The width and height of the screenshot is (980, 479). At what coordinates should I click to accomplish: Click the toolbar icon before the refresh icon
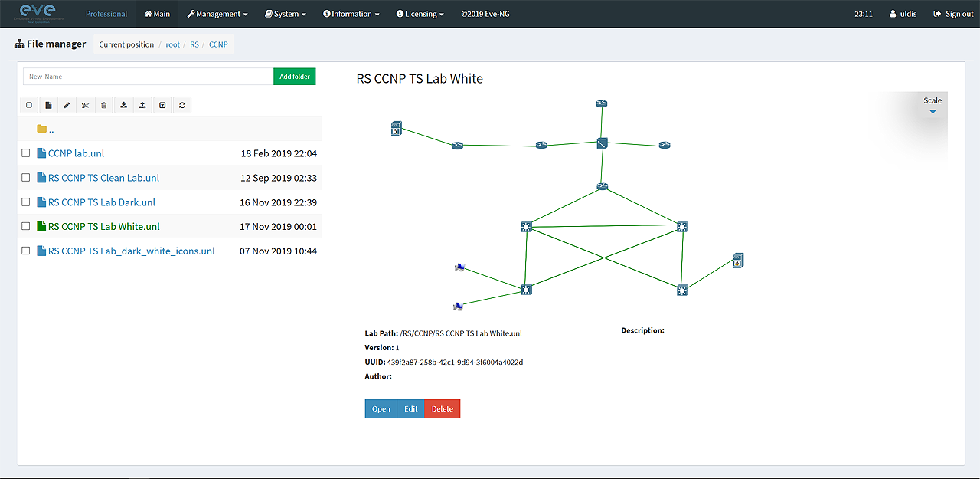162,105
